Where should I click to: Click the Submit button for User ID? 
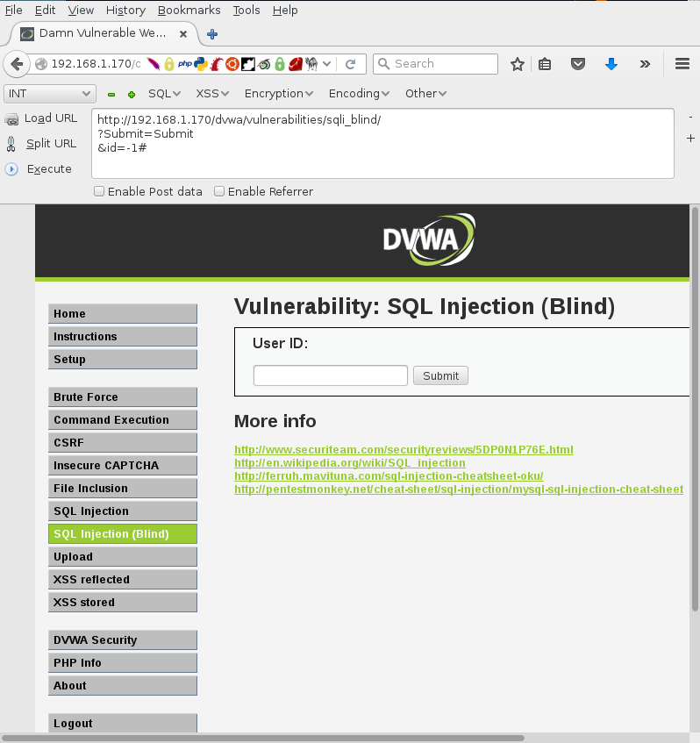click(x=440, y=375)
